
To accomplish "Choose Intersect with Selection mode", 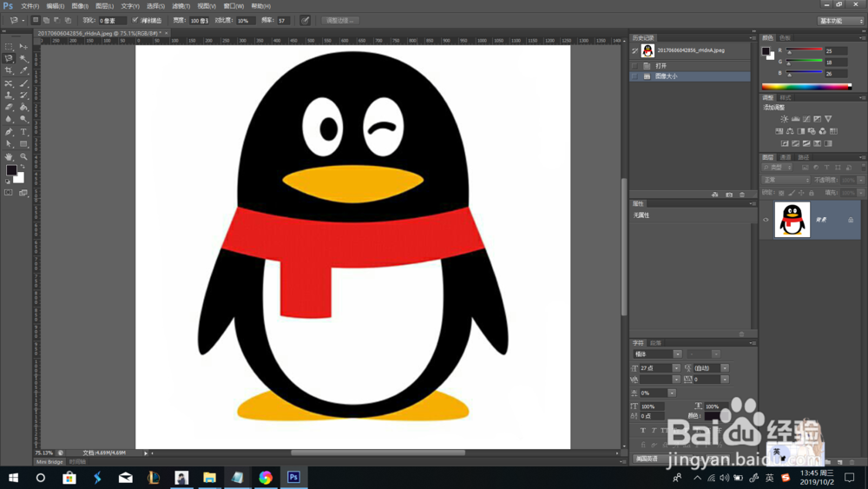I will click(x=68, y=21).
